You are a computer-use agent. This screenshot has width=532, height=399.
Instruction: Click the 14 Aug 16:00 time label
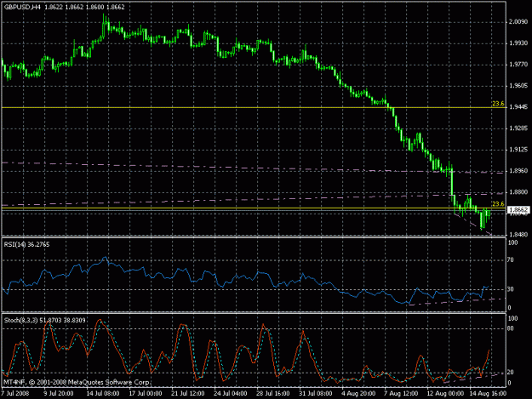coord(488,393)
